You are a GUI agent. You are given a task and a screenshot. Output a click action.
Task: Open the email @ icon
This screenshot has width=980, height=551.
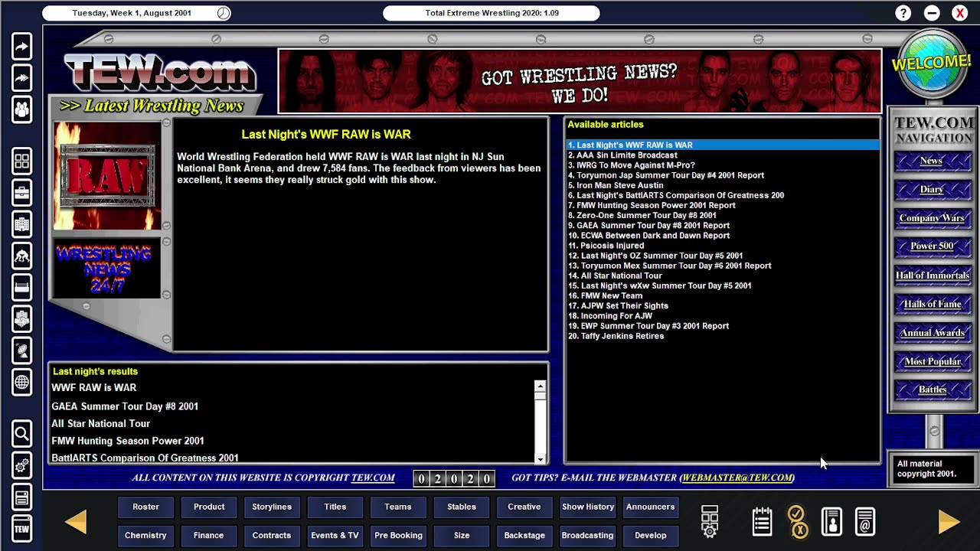pos(865,521)
